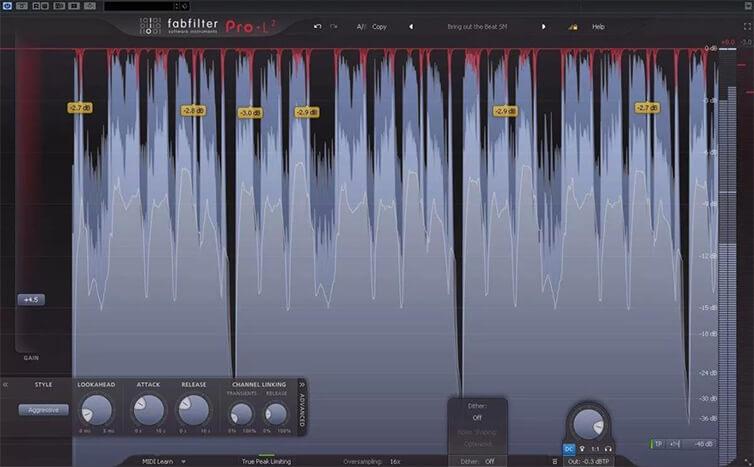Viewport: 754px width, 467px height.
Task: Toggle A/B comparison button
Action: [x=361, y=27]
